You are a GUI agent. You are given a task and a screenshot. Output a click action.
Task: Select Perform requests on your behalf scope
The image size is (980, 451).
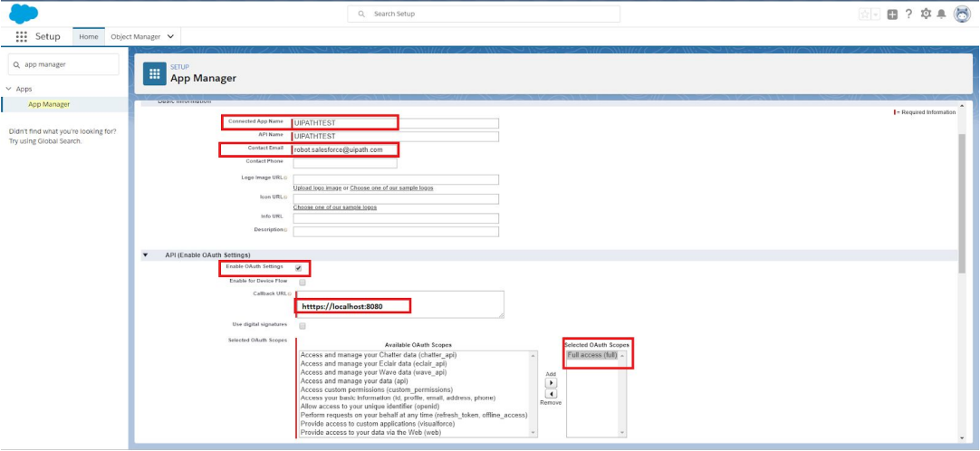click(x=414, y=416)
